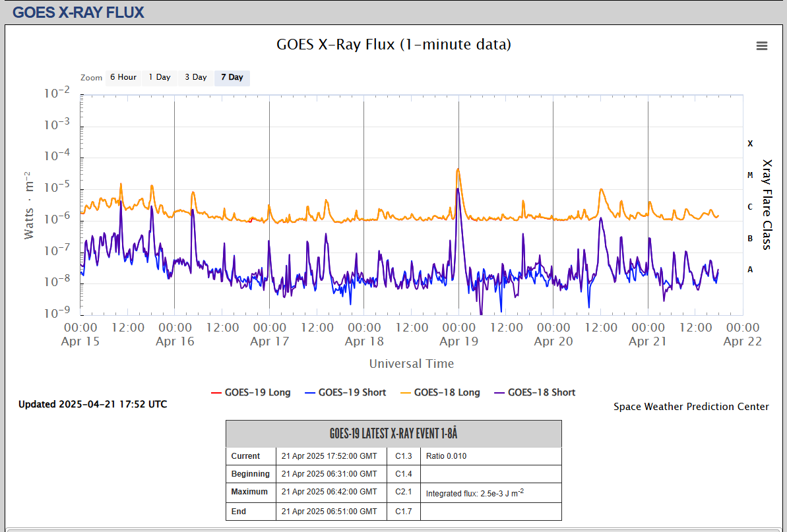787x532 pixels.
Task: Switch zoom to 1 Day
Action: pyautogui.click(x=159, y=78)
